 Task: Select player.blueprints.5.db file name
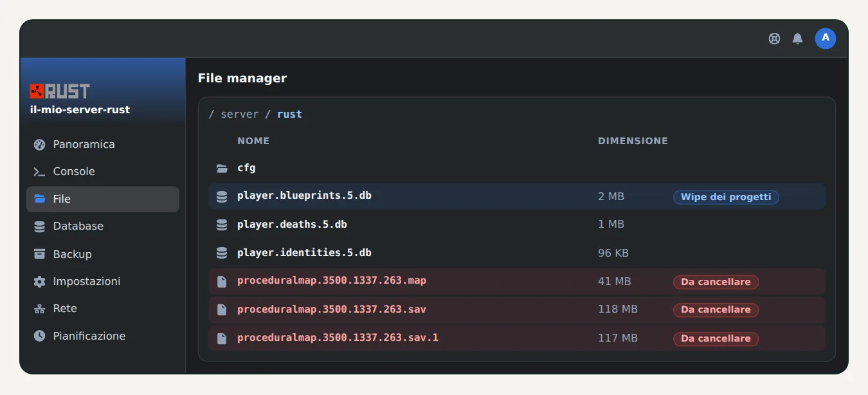pos(304,196)
